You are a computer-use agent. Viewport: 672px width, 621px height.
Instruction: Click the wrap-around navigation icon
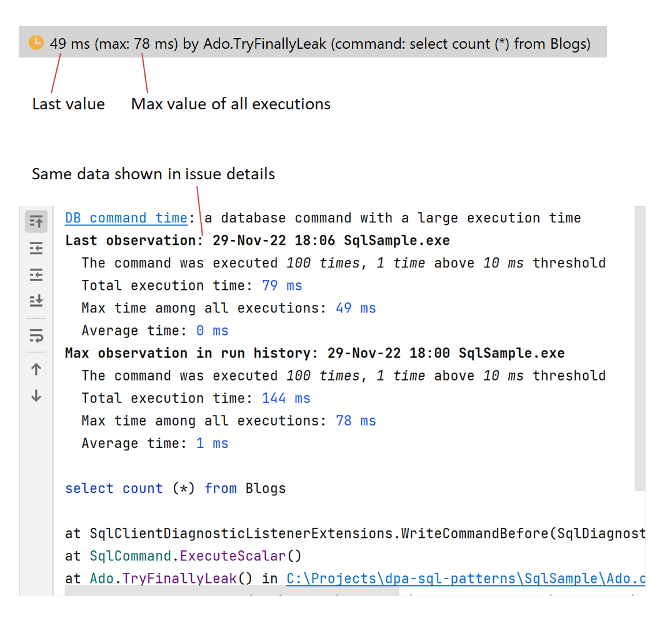tap(36, 336)
